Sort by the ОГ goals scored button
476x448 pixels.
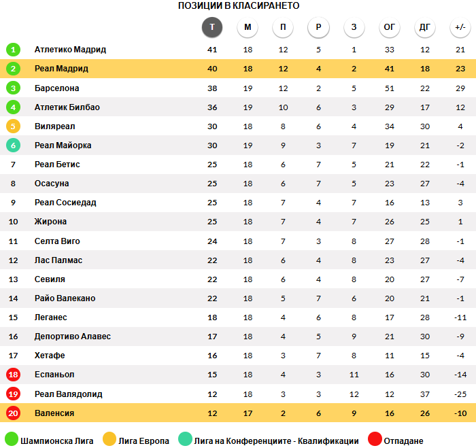(390, 27)
